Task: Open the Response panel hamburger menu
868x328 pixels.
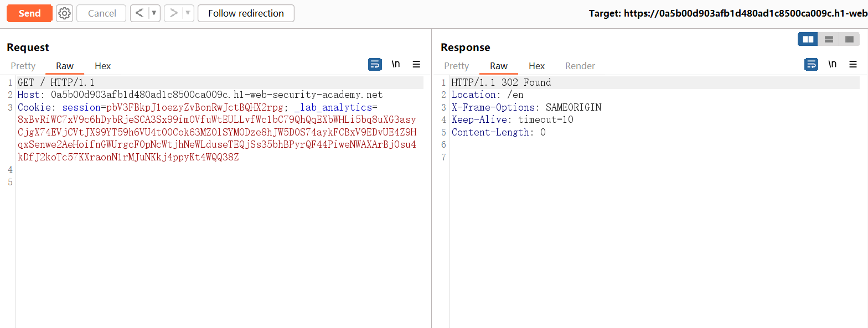Action: (x=852, y=65)
